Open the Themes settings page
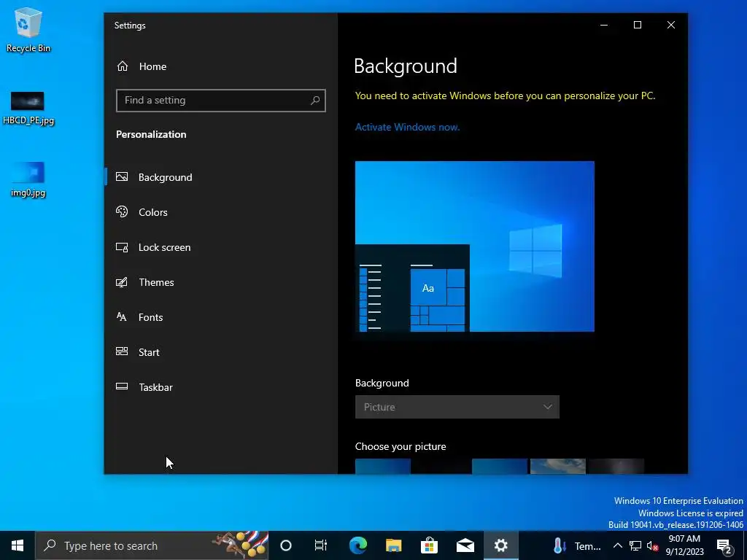The height and width of the screenshot is (560, 747). pos(220,282)
